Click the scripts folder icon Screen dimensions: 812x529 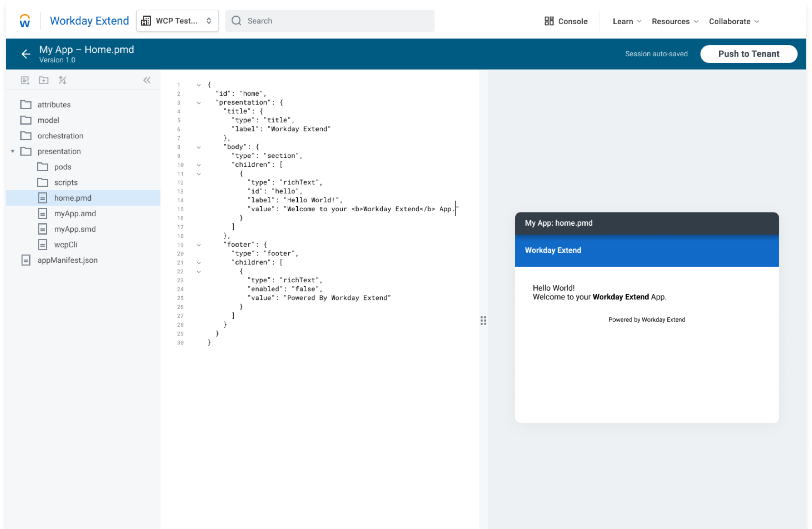[x=43, y=183]
